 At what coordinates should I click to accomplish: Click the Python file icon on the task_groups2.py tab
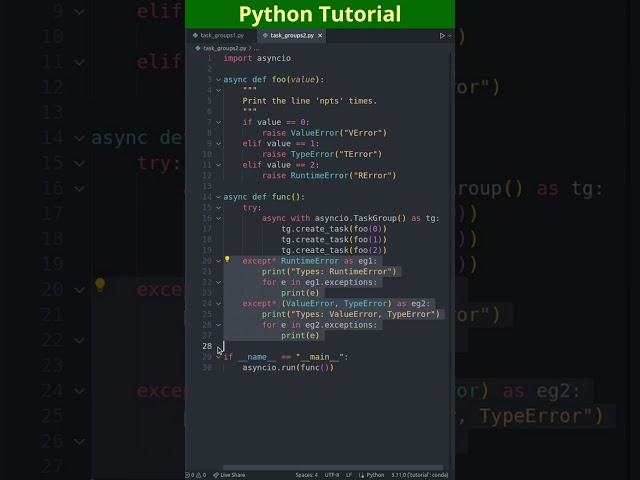[265, 36]
